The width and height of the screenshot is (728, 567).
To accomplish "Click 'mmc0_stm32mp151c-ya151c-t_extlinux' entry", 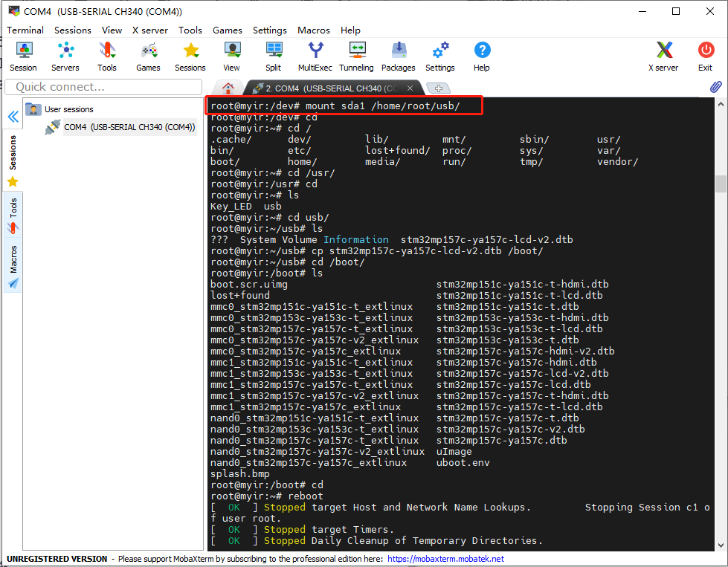I will pyautogui.click(x=312, y=307).
